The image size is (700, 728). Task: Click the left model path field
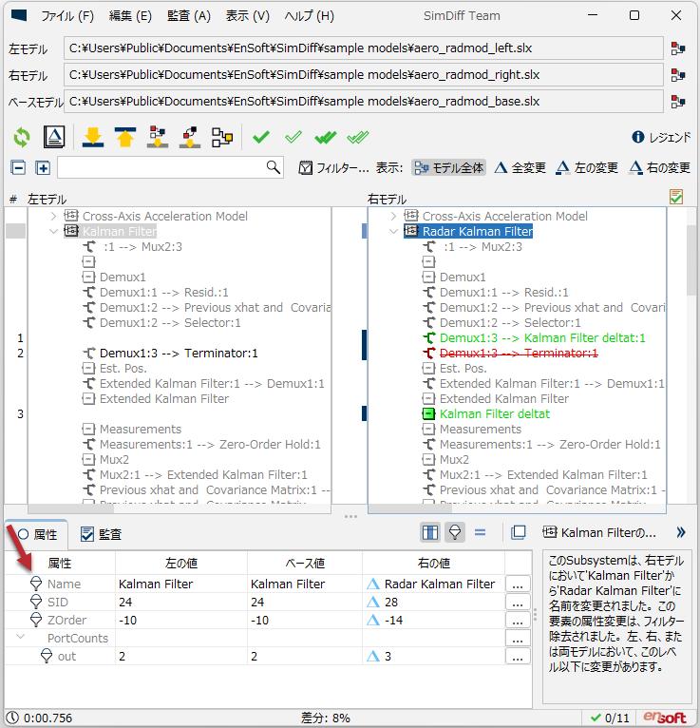pos(363,48)
